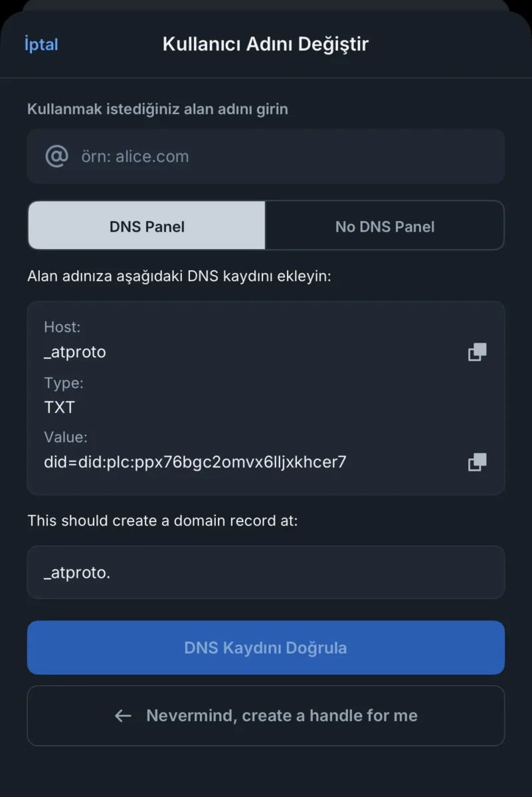Focus the örn: alice.com domain input
Screen dimensions: 532x797
266,156
